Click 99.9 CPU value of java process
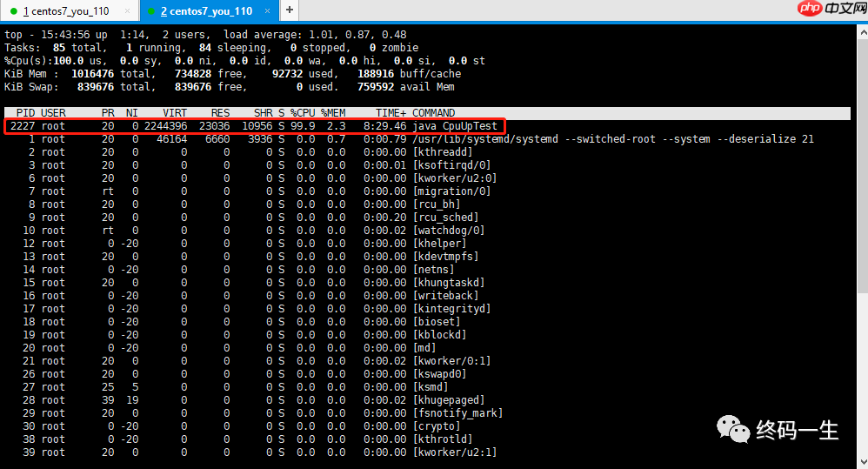The width and height of the screenshot is (868, 469). pyautogui.click(x=303, y=126)
